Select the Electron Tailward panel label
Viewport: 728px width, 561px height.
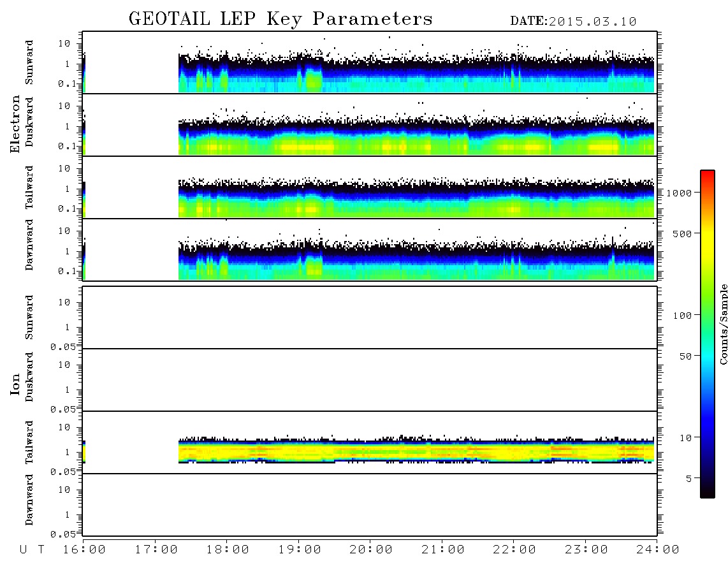click(x=29, y=187)
